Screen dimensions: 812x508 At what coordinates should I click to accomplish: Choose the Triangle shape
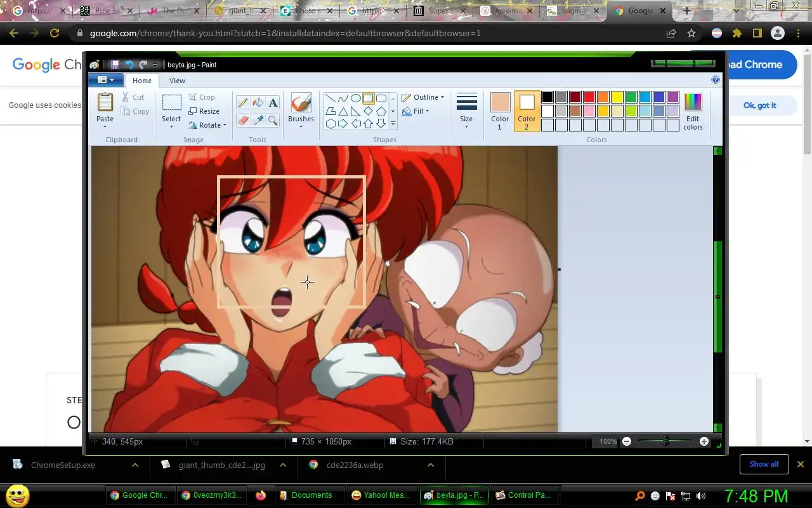point(343,111)
